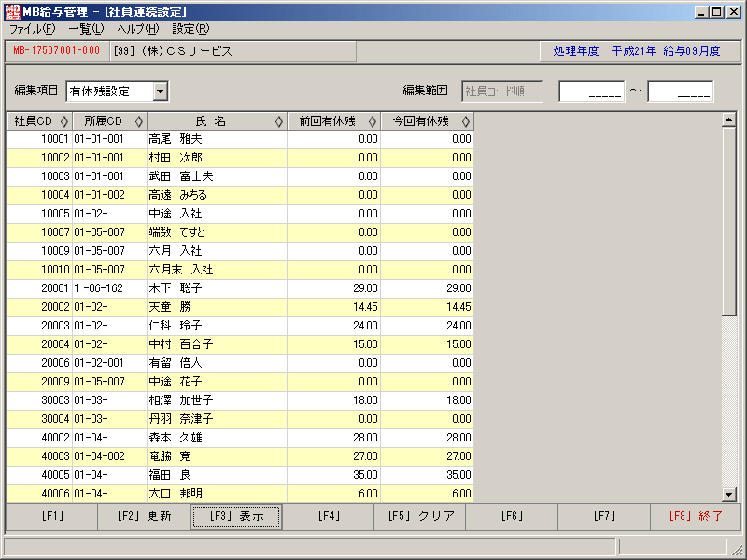Open the ヘルプ(H) menu
This screenshot has width=747, height=560.
tap(138, 29)
